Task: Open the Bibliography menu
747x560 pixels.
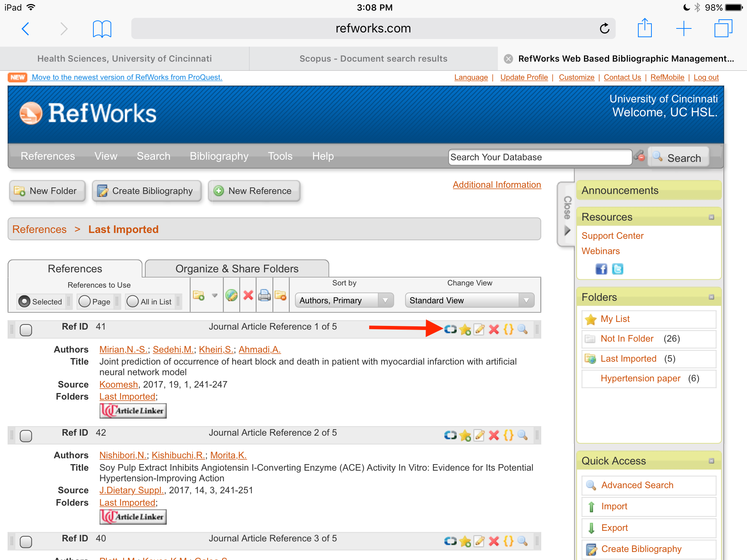Action: tap(218, 156)
